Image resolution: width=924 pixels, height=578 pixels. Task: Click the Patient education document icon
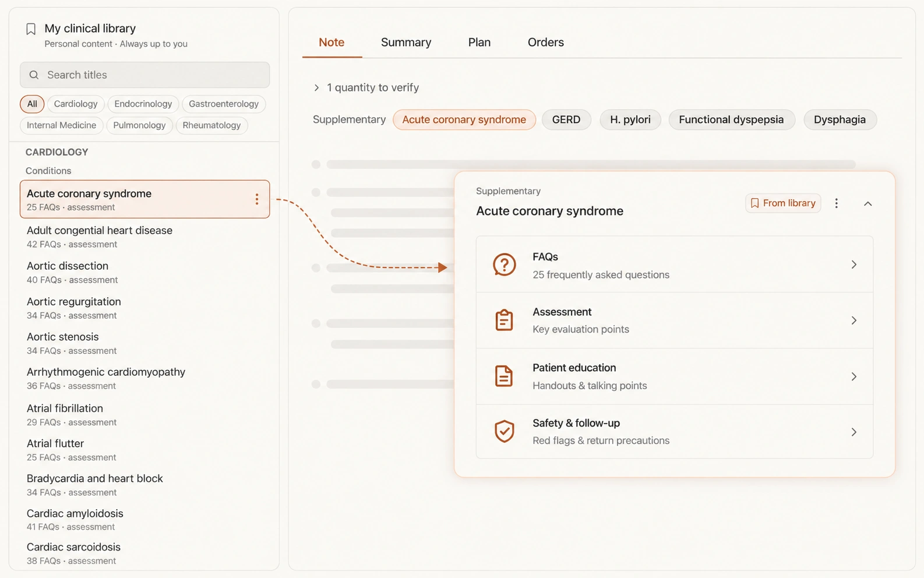(504, 376)
